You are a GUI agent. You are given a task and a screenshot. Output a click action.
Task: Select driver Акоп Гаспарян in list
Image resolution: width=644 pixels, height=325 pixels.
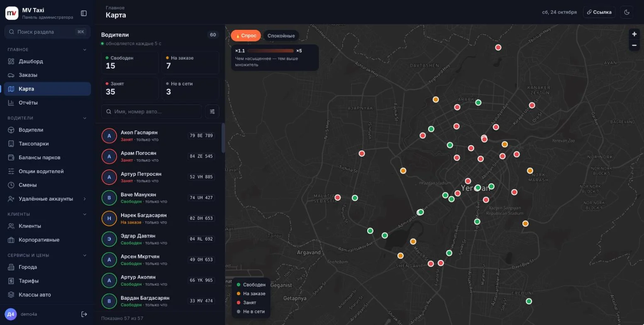click(x=159, y=136)
